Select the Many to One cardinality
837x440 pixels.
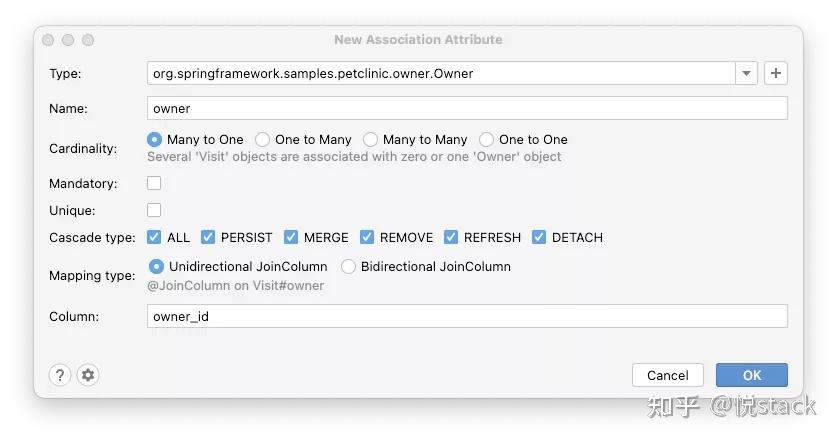155,140
